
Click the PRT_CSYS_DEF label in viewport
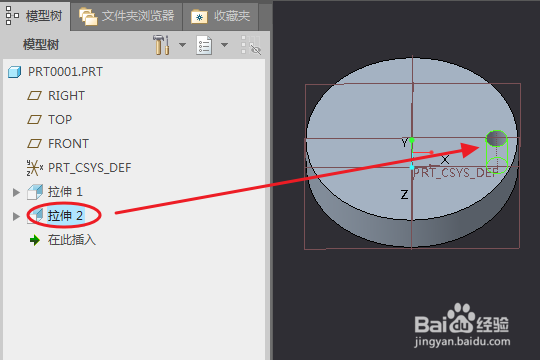(x=455, y=173)
